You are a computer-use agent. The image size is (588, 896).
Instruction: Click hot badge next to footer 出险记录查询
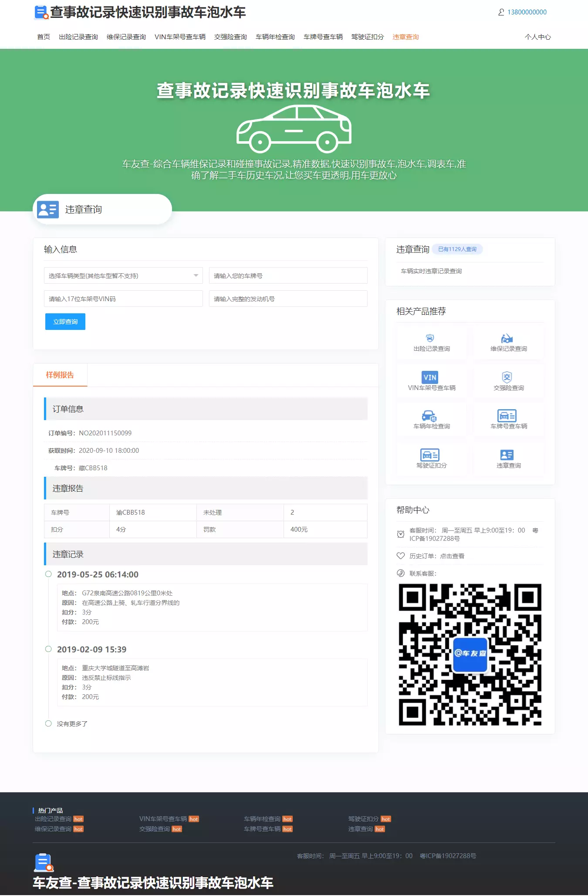[78, 819]
